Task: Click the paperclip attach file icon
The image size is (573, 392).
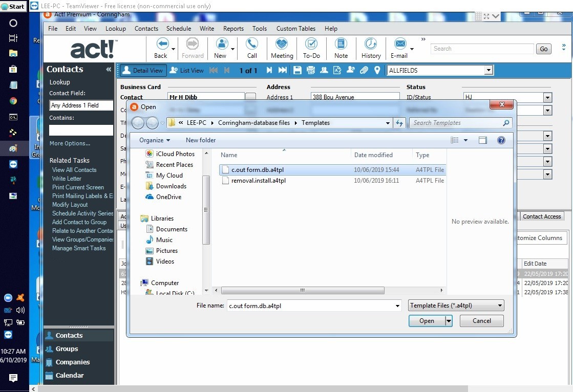Action: [364, 70]
